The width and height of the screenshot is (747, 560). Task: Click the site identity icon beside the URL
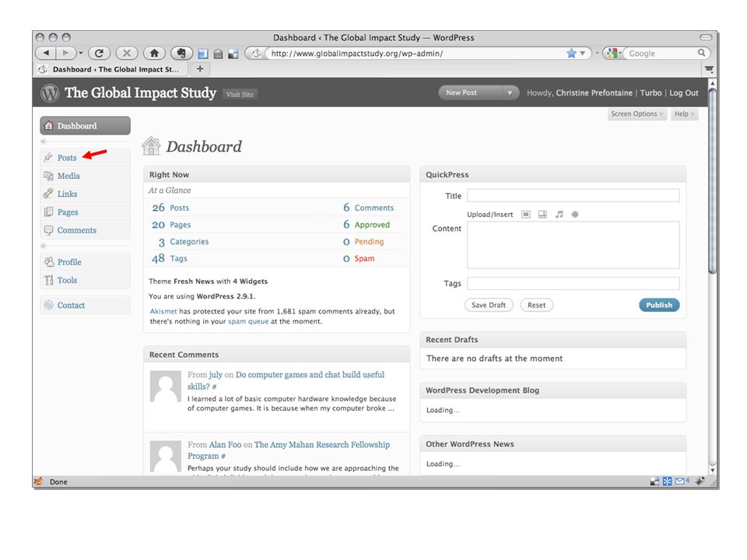256,54
